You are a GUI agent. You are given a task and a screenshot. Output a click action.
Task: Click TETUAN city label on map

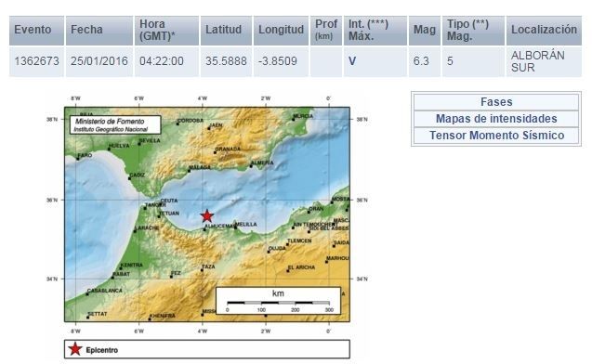click(169, 214)
